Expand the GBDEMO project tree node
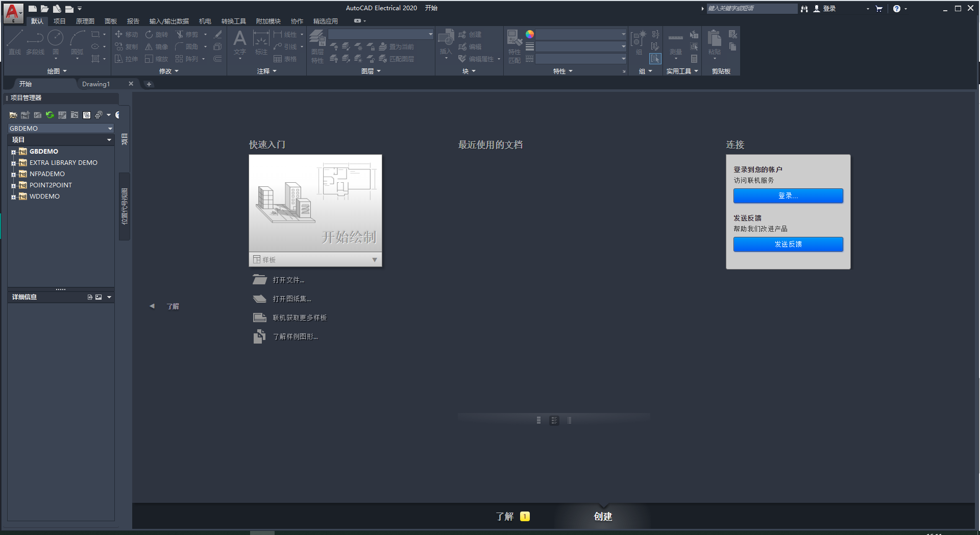 tap(13, 152)
